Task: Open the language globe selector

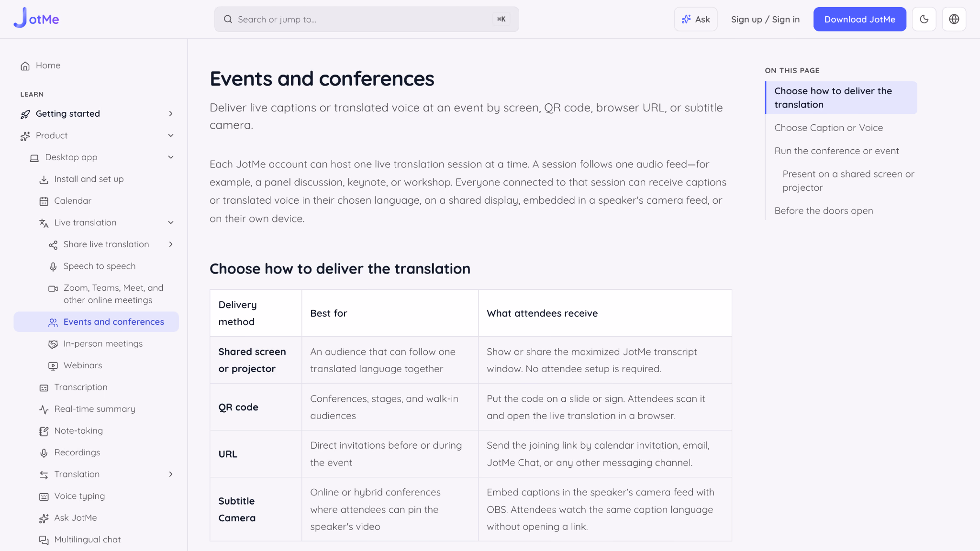Action: (954, 19)
